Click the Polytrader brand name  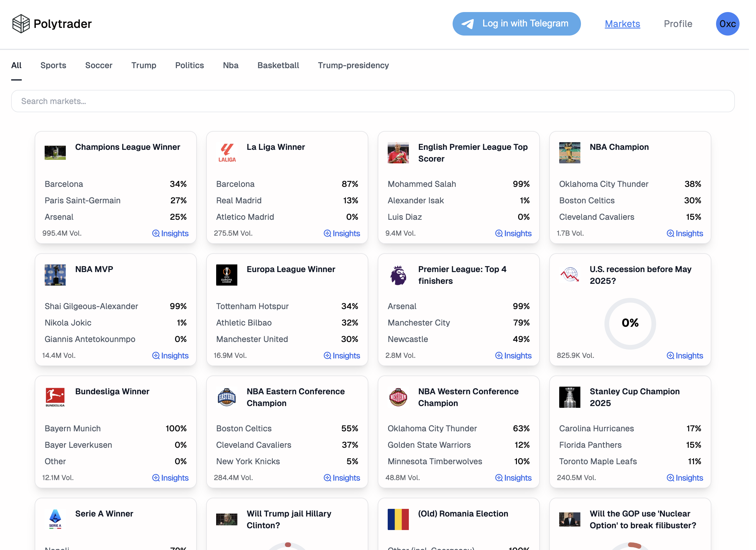(x=63, y=24)
